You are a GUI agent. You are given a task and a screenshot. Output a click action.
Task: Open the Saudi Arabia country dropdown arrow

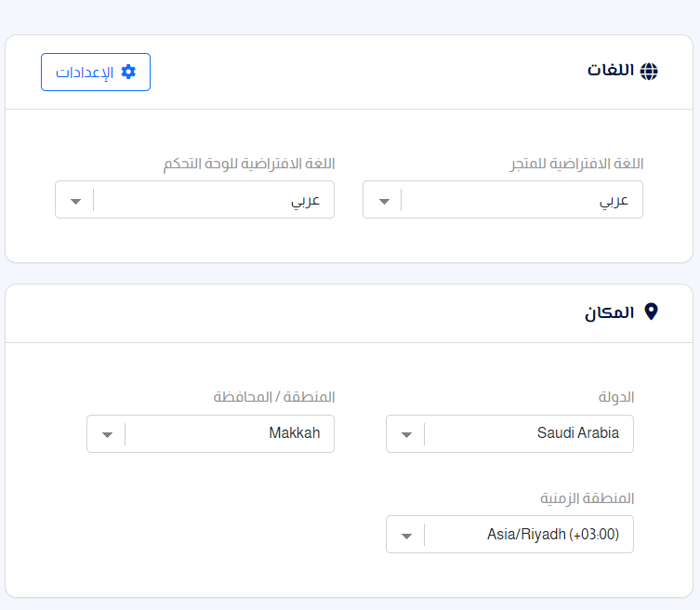click(406, 434)
